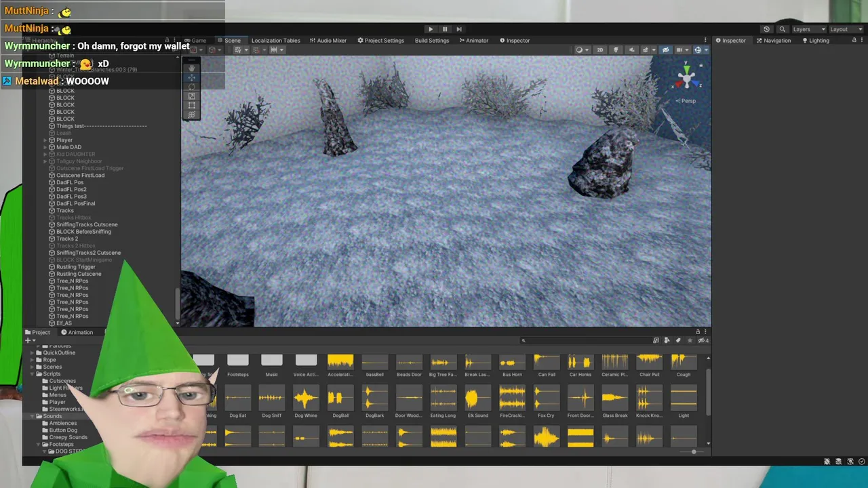Select BLOCK BeforeSniffing in Hierarchy
This screenshot has width=868, height=488.
83,232
